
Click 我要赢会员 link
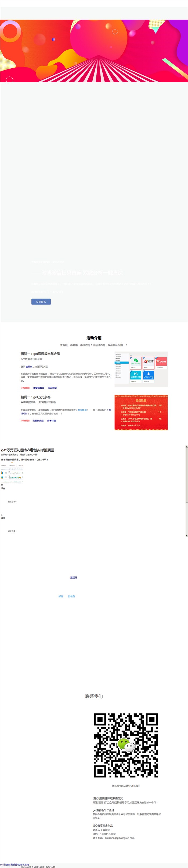tap(39, 388)
